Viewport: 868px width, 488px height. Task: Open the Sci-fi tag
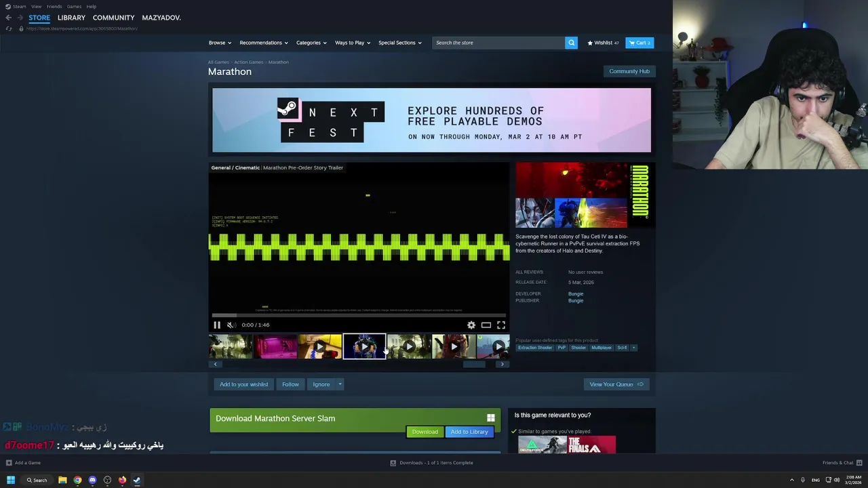tap(622, 348)
